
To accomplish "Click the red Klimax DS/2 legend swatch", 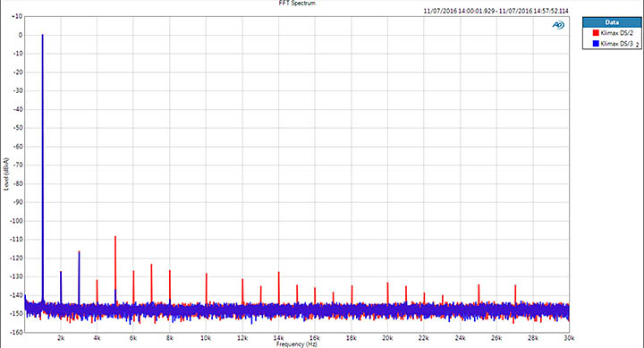I will (x=596, y=33).
